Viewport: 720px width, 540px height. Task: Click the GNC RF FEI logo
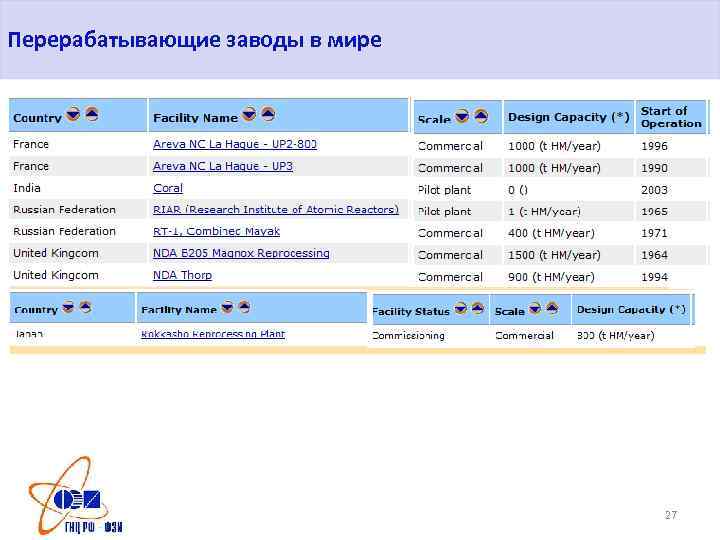(76, 496)
